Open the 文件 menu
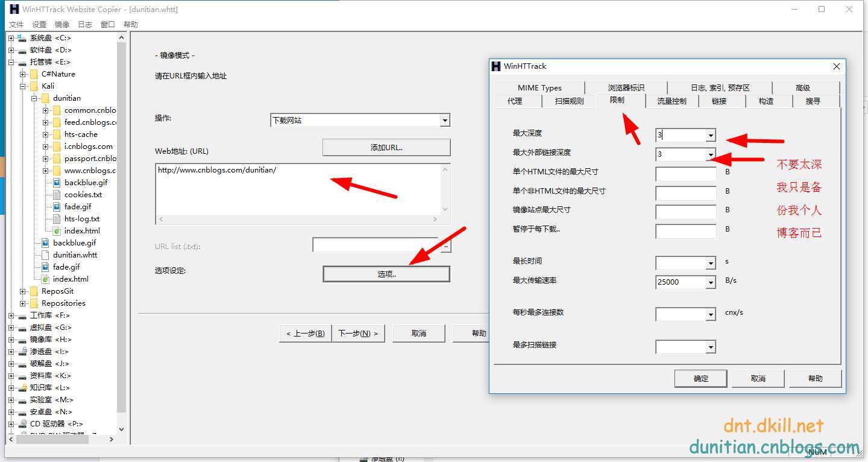 click(16, 25)
